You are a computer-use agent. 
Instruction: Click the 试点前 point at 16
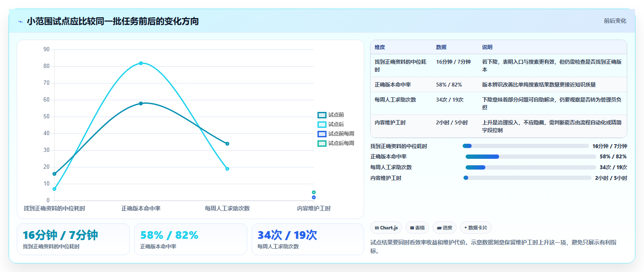pyautogui.click(x=54, y=174)
